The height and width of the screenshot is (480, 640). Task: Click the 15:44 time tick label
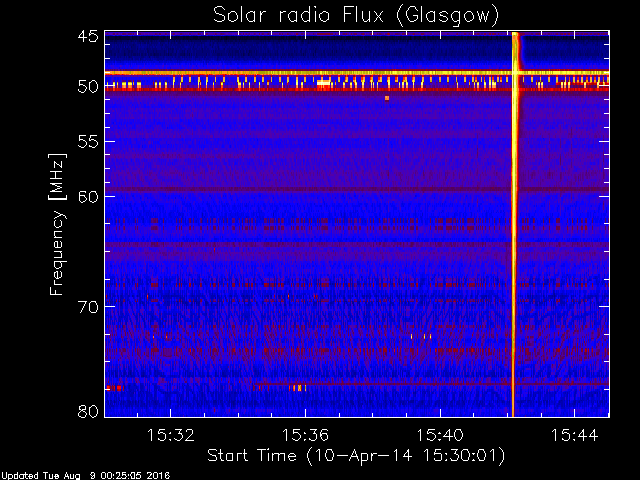[575, 436]
